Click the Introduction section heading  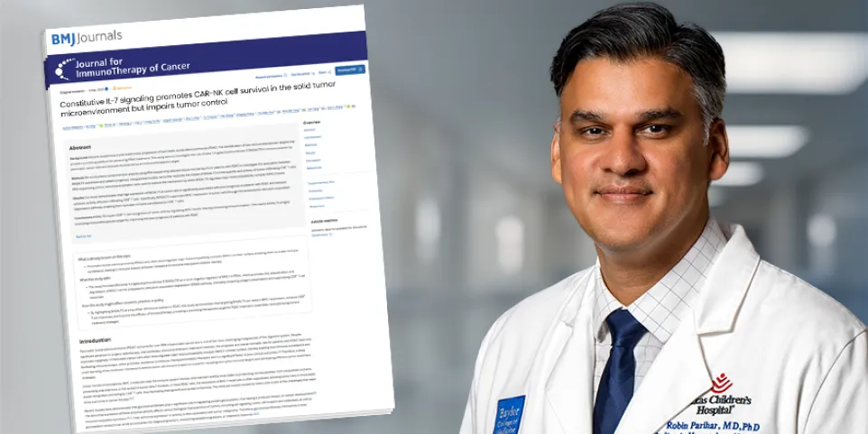click(x=94, y=340)
